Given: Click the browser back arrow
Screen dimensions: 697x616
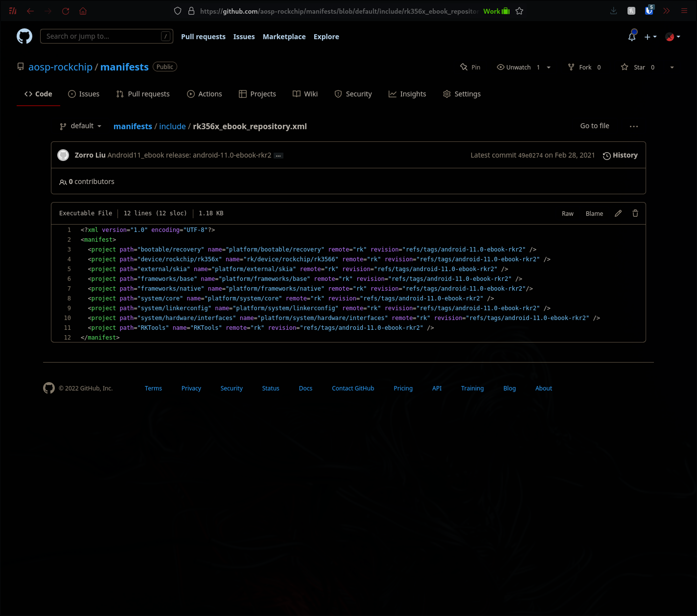Looking at the screenshot, I should click(30, 11).
